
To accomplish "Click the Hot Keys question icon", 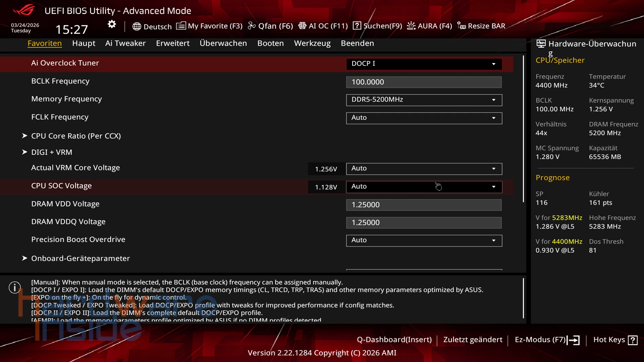I will click(x=633, y=340).
